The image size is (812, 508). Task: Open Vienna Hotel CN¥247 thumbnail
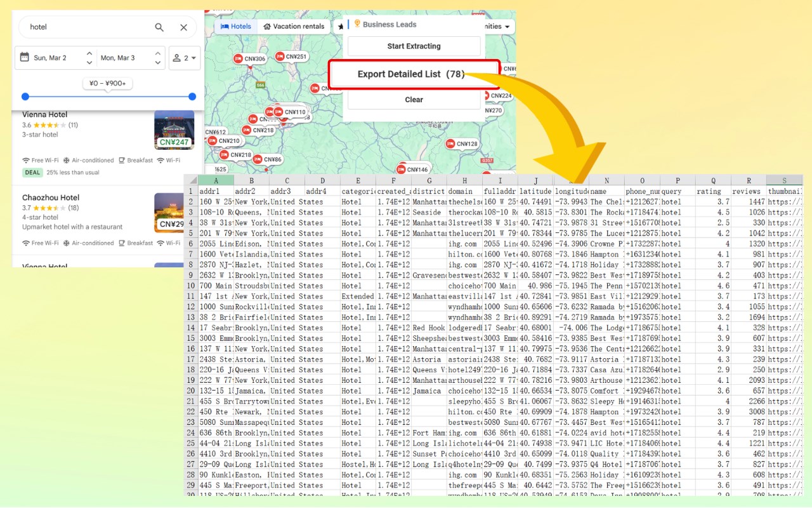[x=174, y=130]
